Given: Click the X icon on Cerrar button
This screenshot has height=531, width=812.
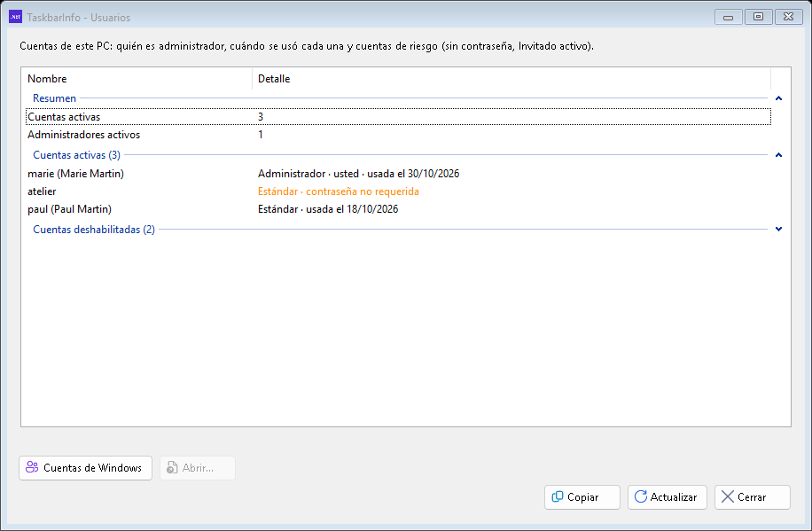Looking at the screenshot, I should point(728,496).
